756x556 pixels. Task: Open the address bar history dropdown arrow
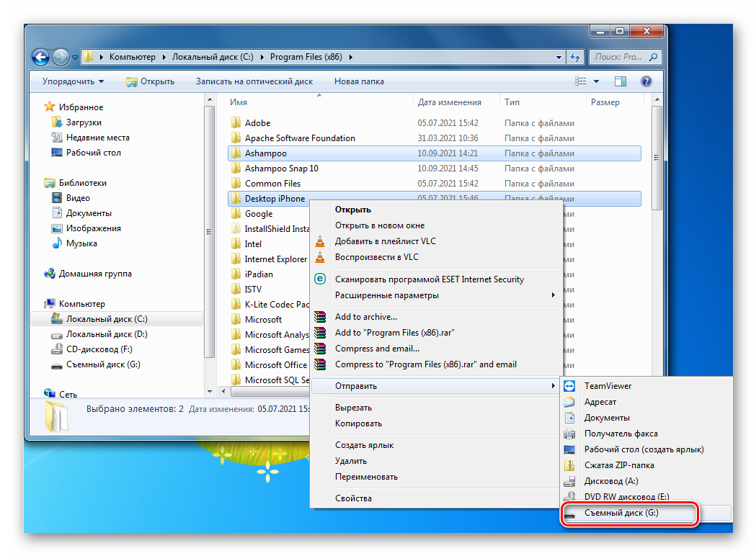559,57
